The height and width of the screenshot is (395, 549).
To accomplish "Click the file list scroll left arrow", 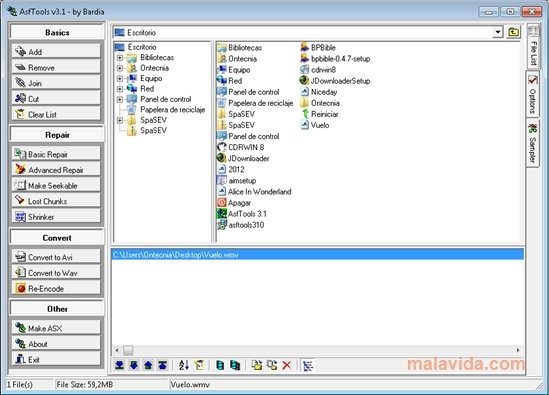I will (x=117, y=350).
